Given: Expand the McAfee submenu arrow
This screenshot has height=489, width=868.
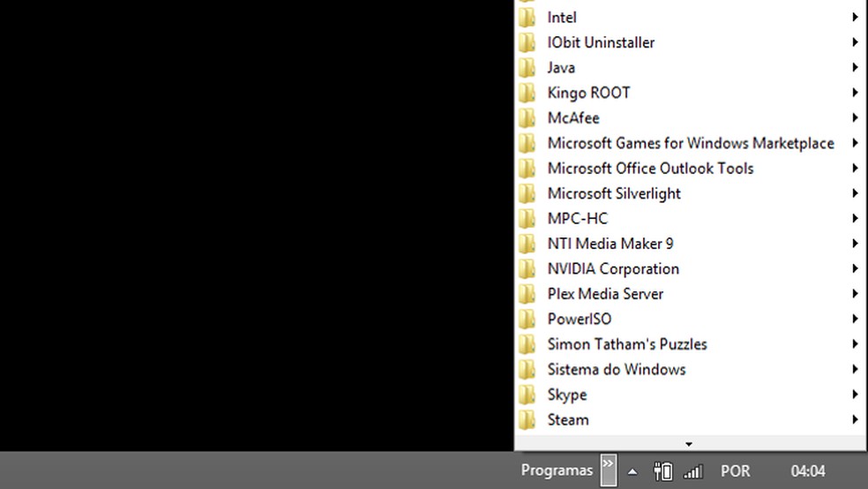Looking at the screenshot, I should point(856,118).
